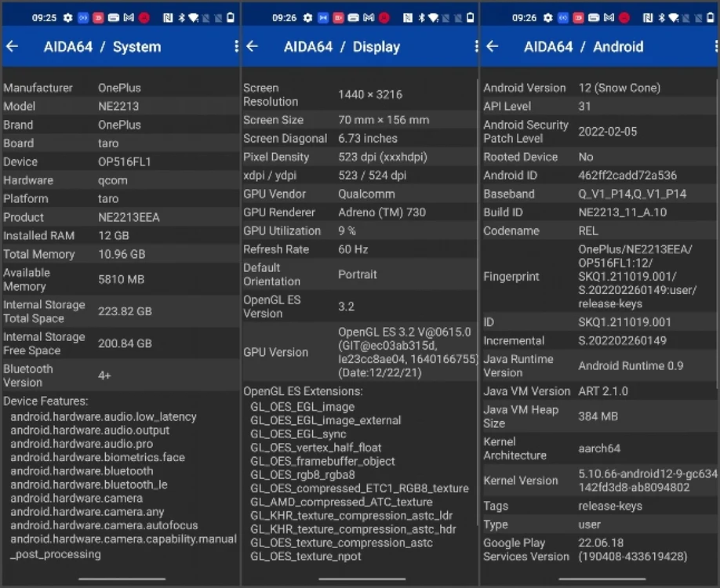This screenshot has width=720, height=588.
Task: Tap Gmail icon in Display screen status bar
Action: coord(369,17)
